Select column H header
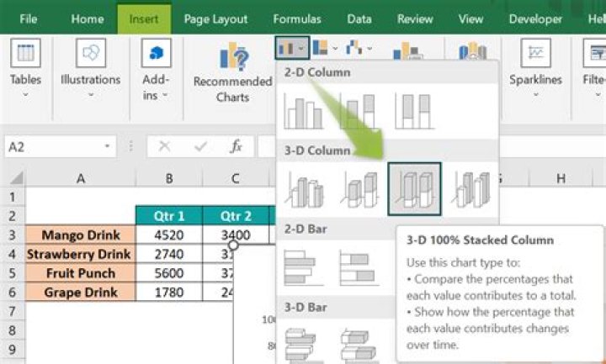This screenshot has width=606, height=364. (561, 178)
